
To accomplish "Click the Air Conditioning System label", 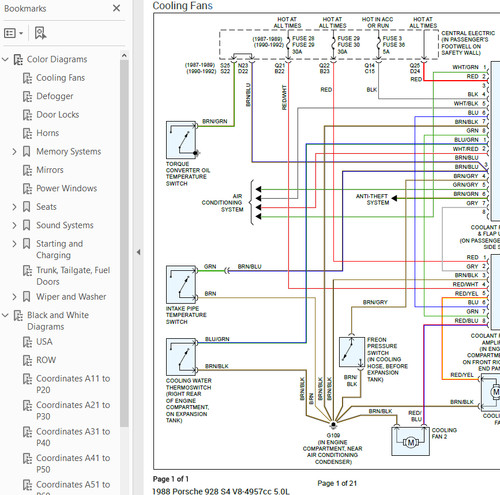I will click(223, 203).
